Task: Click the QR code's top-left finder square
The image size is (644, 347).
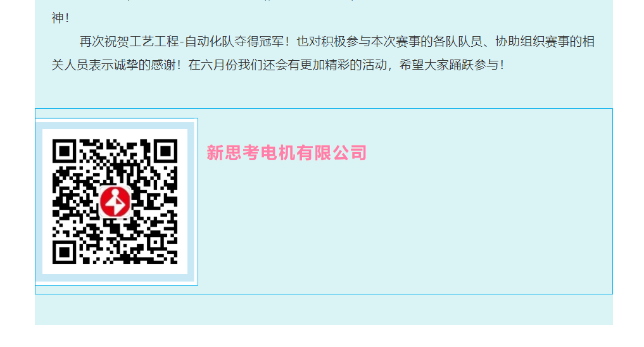Action: pos(65,151)
